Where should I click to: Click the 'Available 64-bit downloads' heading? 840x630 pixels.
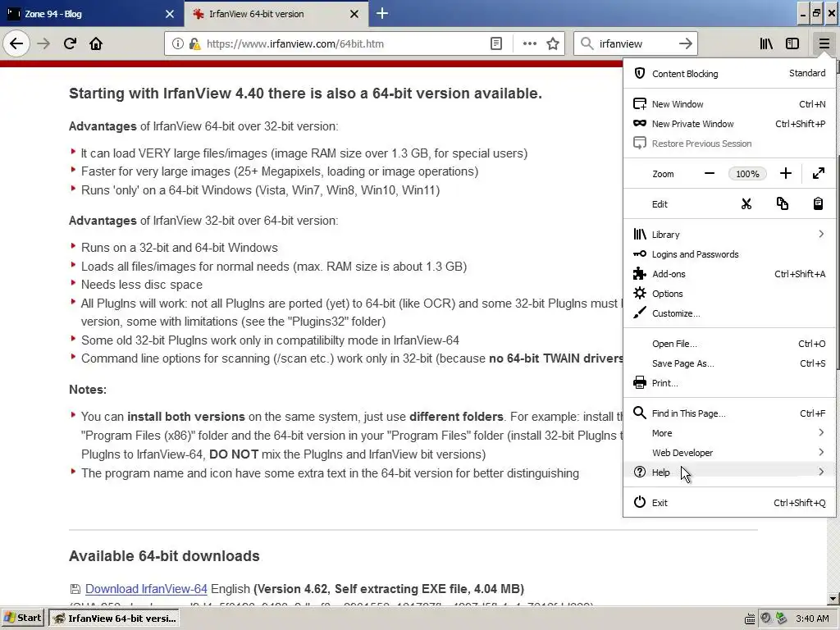pyautogui.click(x=164, y=556)
